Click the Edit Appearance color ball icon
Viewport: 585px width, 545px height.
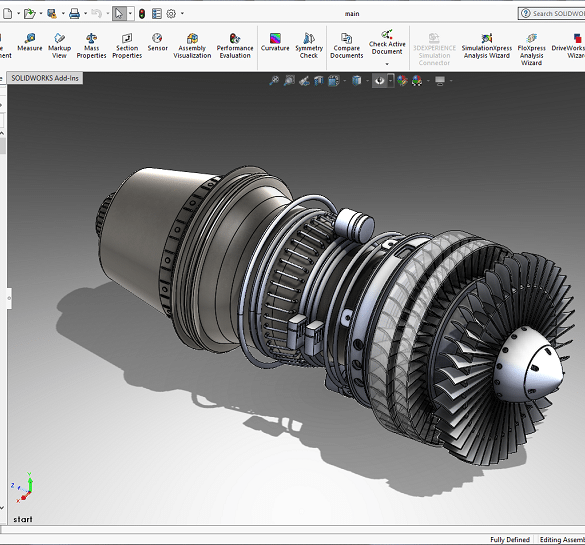coord(402,81)
